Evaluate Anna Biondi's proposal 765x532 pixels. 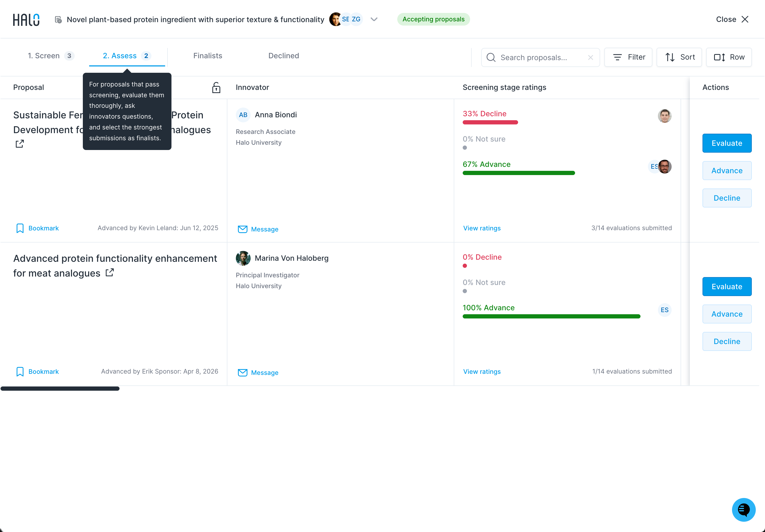(727, 143)
